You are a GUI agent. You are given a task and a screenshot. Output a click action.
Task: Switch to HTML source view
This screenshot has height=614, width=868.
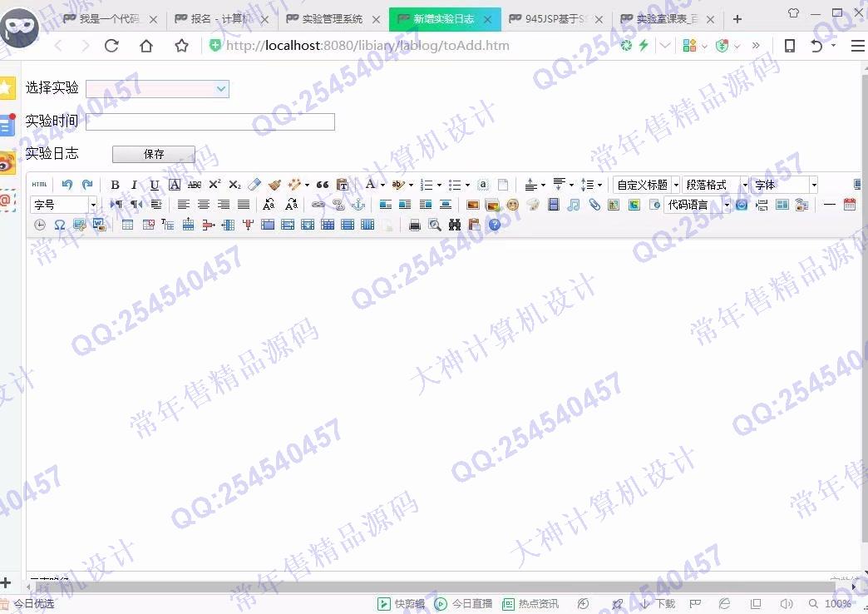pyautogui.click(x=39, y=185)
